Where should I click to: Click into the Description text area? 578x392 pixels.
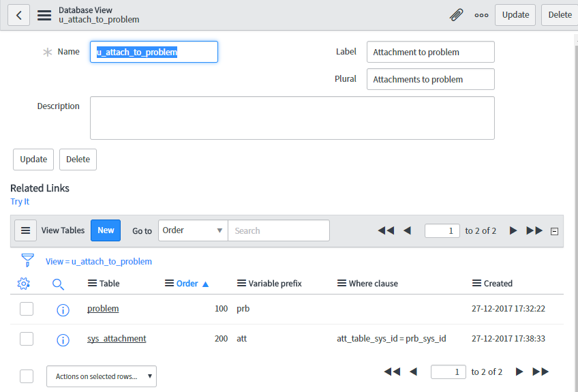tap(292, 118)
